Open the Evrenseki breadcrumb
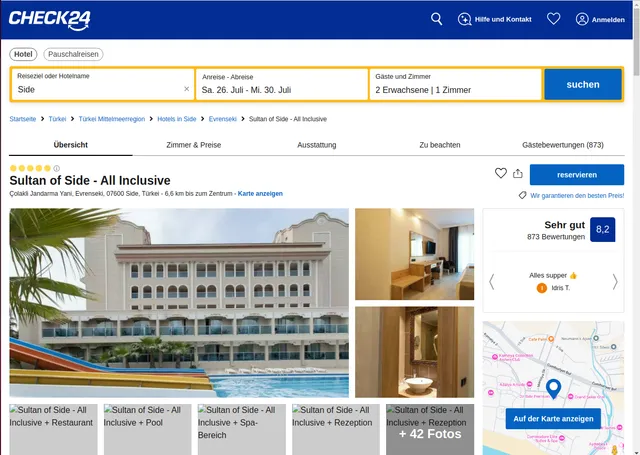Screen dimensions: 640x455 coord(222,119)
